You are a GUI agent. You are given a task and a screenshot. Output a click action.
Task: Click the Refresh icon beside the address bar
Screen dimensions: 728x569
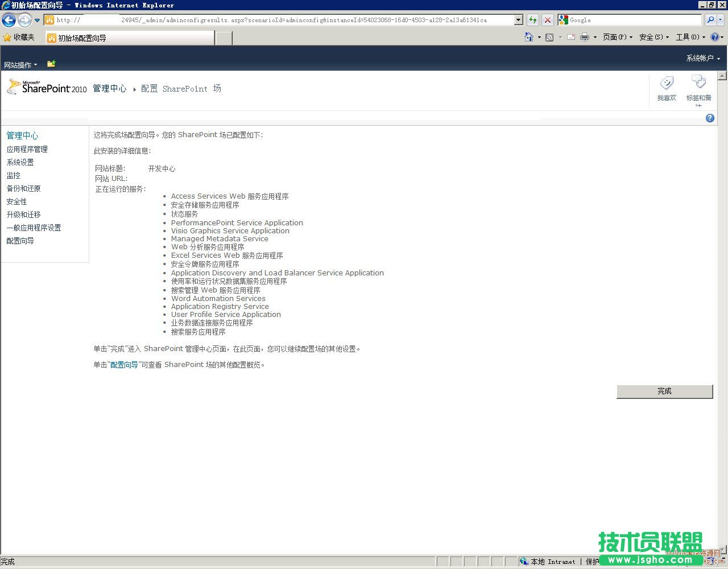pyautogui.click(x=533, y=19)
